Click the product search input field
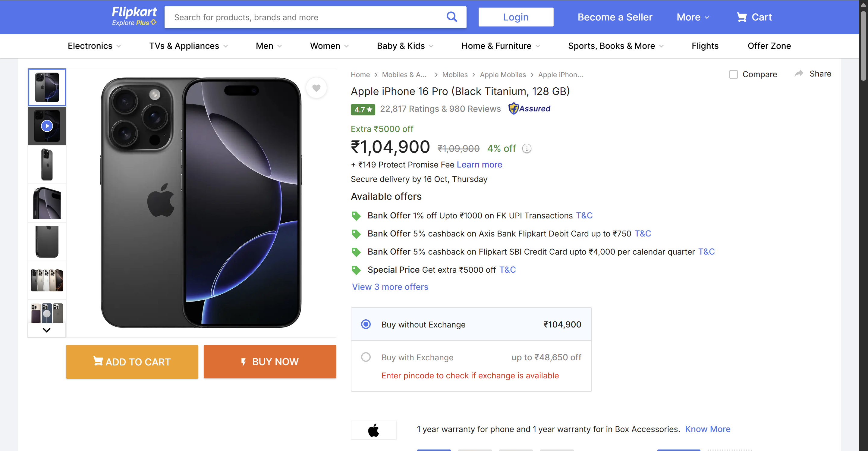 tap(303, 17)
